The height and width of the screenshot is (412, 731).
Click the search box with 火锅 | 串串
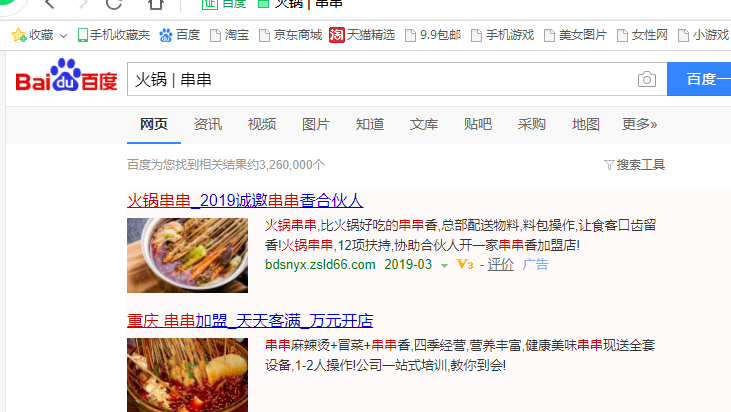[x=380, y=79]
